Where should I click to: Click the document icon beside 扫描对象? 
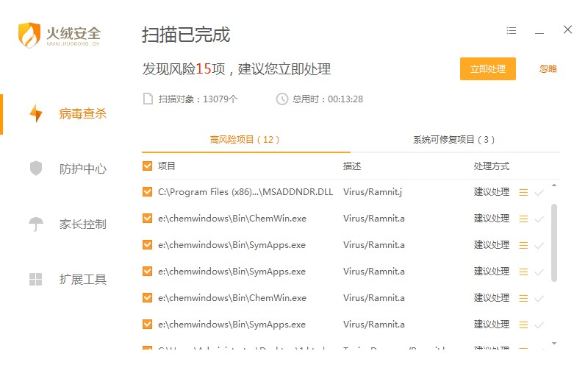pos(148,99)
